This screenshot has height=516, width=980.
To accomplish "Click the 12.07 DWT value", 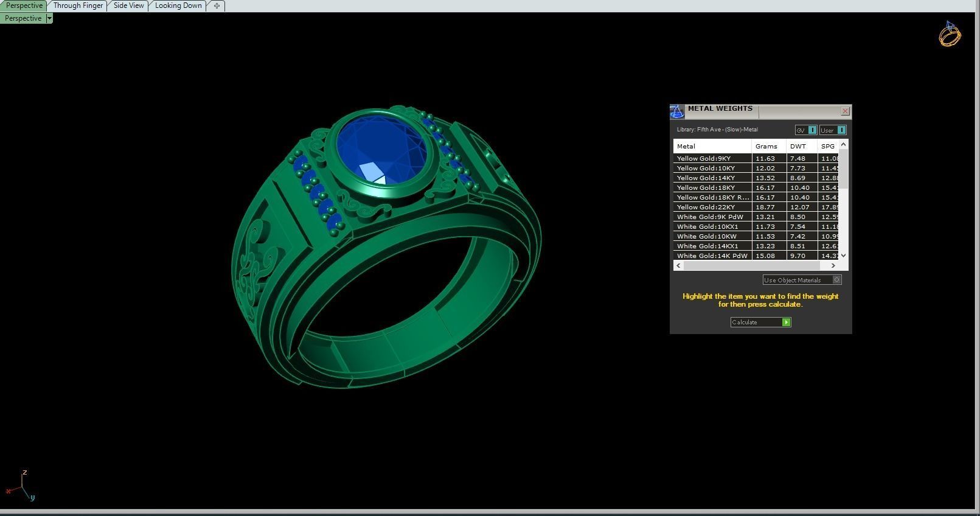I will coord(799,207).
